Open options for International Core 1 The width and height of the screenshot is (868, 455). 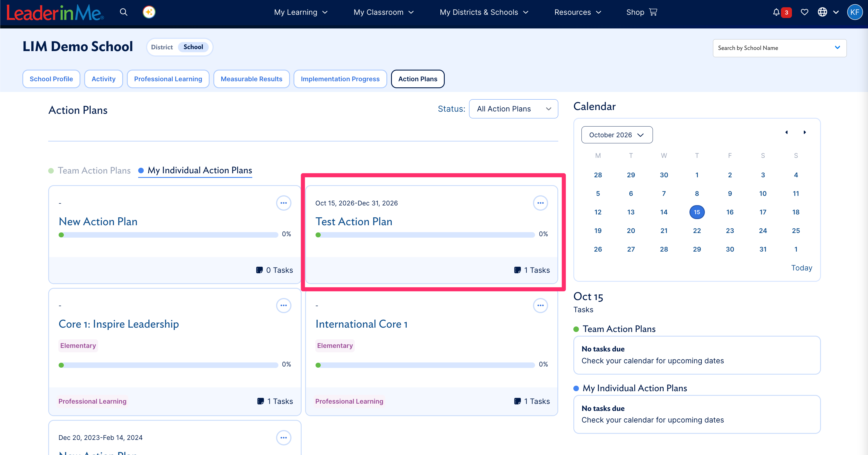[541, 306]
